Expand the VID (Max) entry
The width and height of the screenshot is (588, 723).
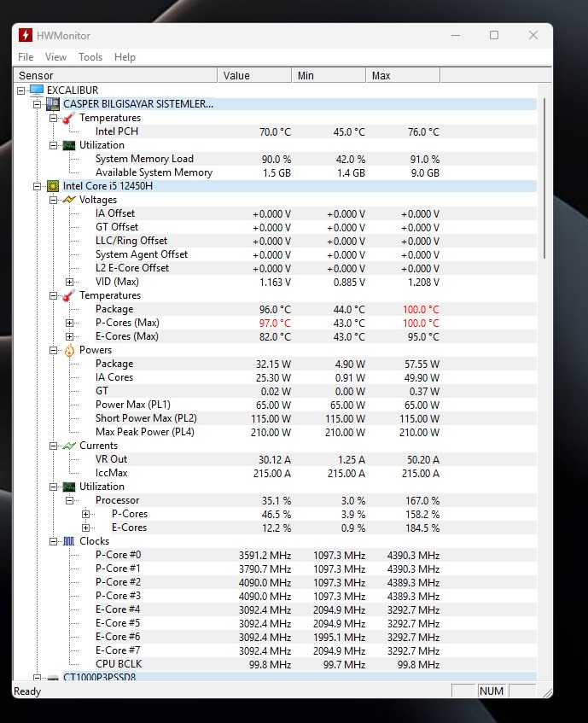click(x=69, y=282)
